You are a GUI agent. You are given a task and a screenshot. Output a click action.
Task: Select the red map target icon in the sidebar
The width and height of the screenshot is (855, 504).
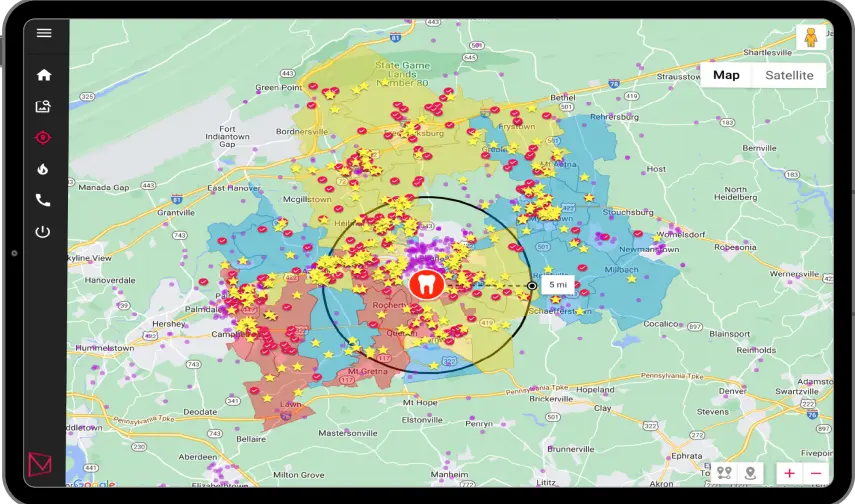click(43, 137)
